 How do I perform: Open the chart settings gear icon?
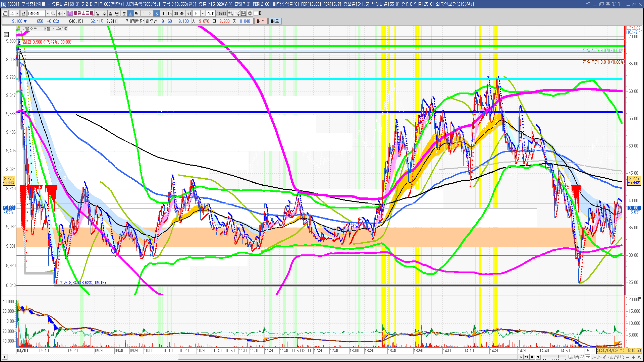point(250,13)
